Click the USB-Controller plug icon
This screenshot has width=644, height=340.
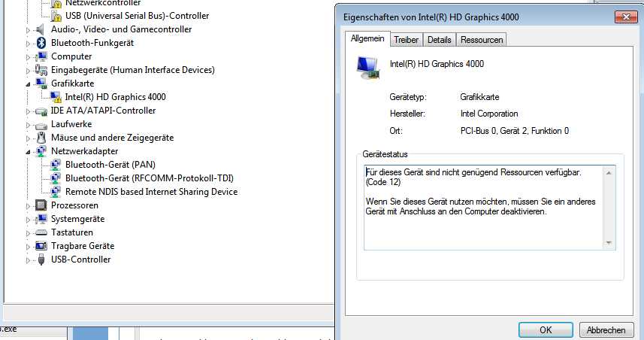click(41, 260)
